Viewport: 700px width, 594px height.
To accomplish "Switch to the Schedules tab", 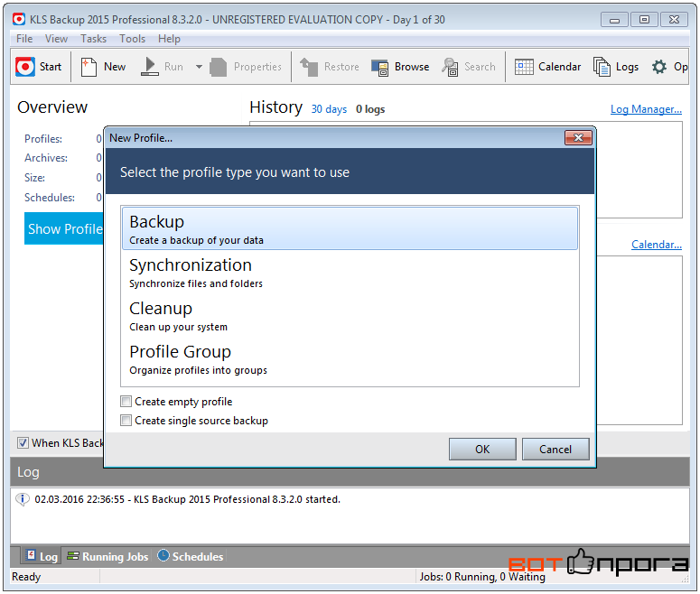I will coord(191,556).
